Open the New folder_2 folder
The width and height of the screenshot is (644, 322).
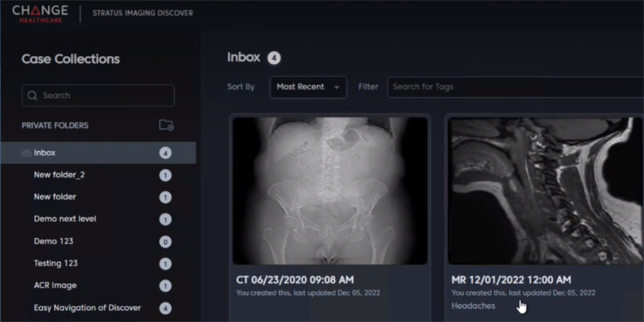[x=59, y=175]
